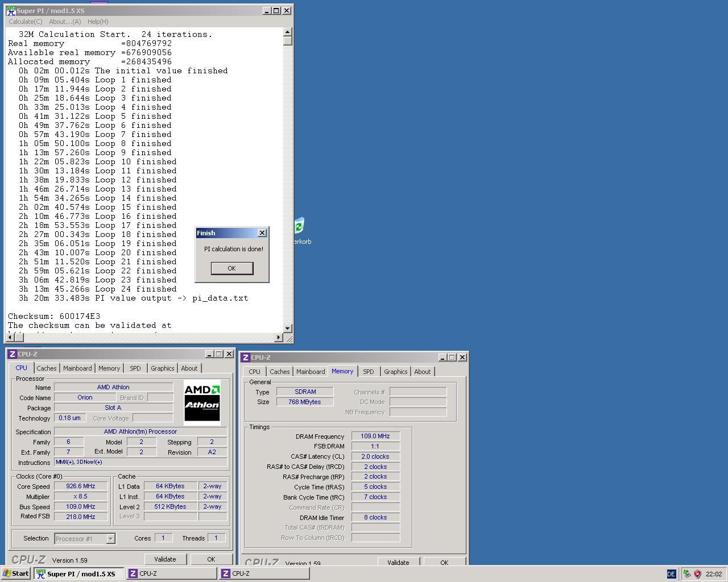Image resolution: width=728 pixels, height=582 pixels.
Task: Switch to Caches tab in CPU window
Action: [47, 368]
